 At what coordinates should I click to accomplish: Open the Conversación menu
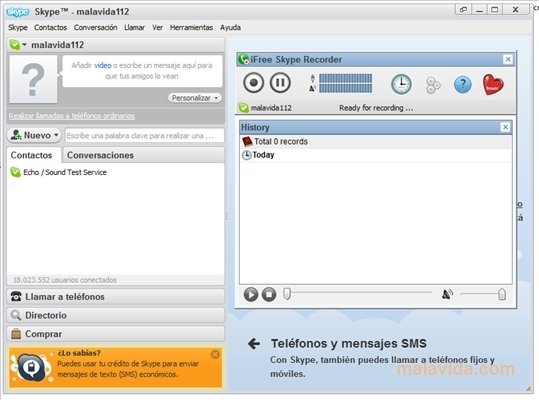coord(95,27)
